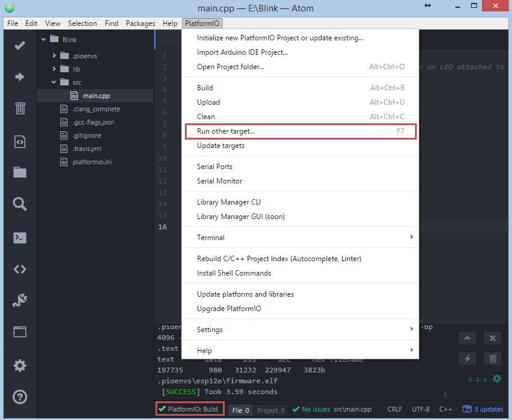Click UTF-8 encoding selector
512x420 pixels.
tap(420, 409)
